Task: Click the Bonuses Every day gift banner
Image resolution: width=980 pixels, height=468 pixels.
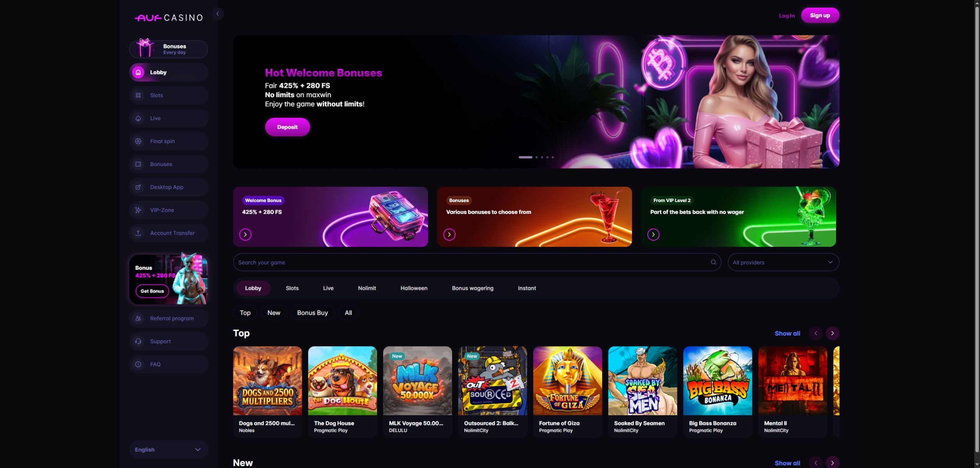Action: pyautogui.click(x=169, y=49)
